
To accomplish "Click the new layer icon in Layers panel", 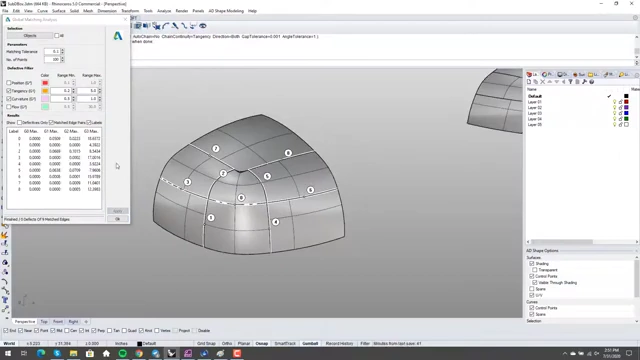I will point(529,82).
